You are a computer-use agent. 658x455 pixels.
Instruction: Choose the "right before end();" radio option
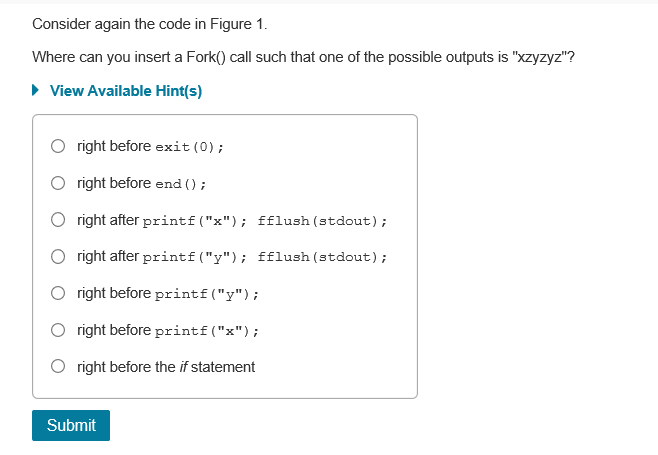[59, 184]
